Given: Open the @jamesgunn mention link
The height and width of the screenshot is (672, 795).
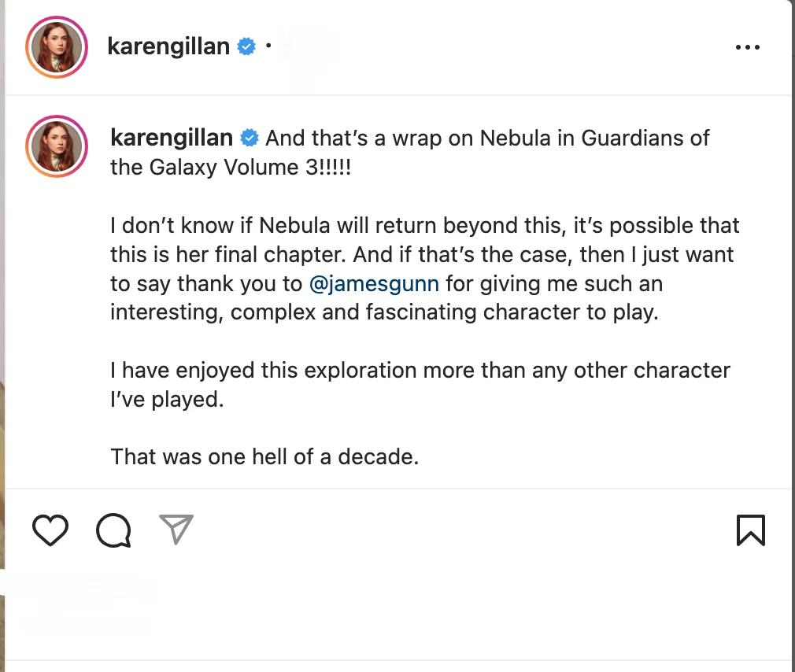Looking at the screenshot, I should (x=374, y=283).
